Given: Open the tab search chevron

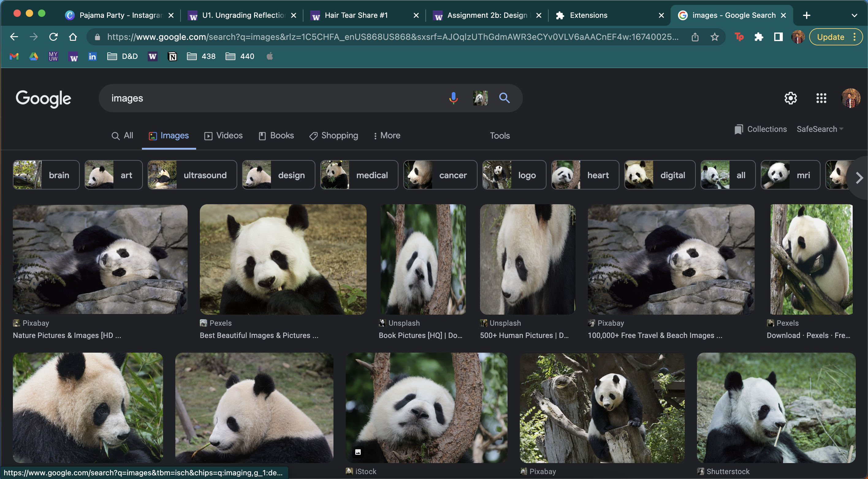Looking at the screenshot, I should 854,15.
